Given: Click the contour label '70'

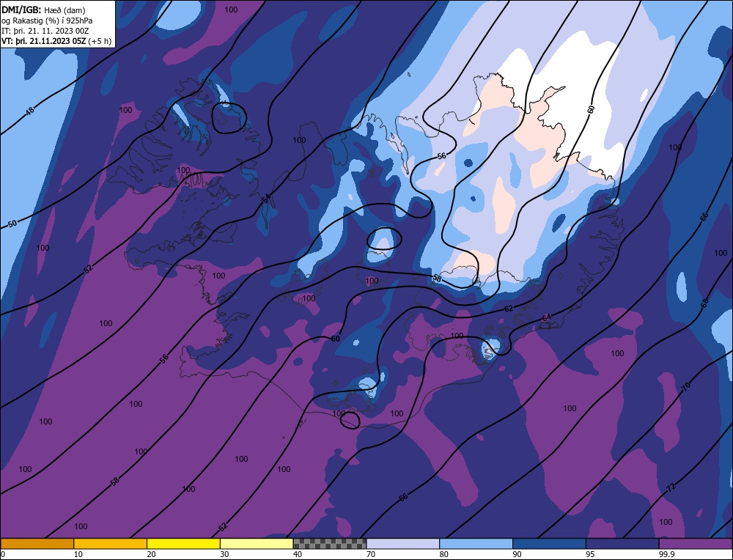Looking at the screenshot, I should pyautogui.click(x=686, y=386).
